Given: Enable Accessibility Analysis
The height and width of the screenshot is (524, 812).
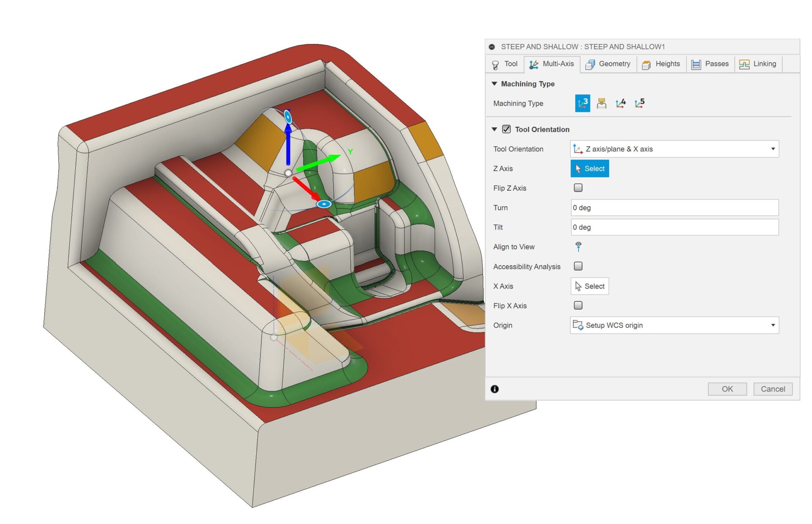Looking at the screenshot, I should point(578,266).
